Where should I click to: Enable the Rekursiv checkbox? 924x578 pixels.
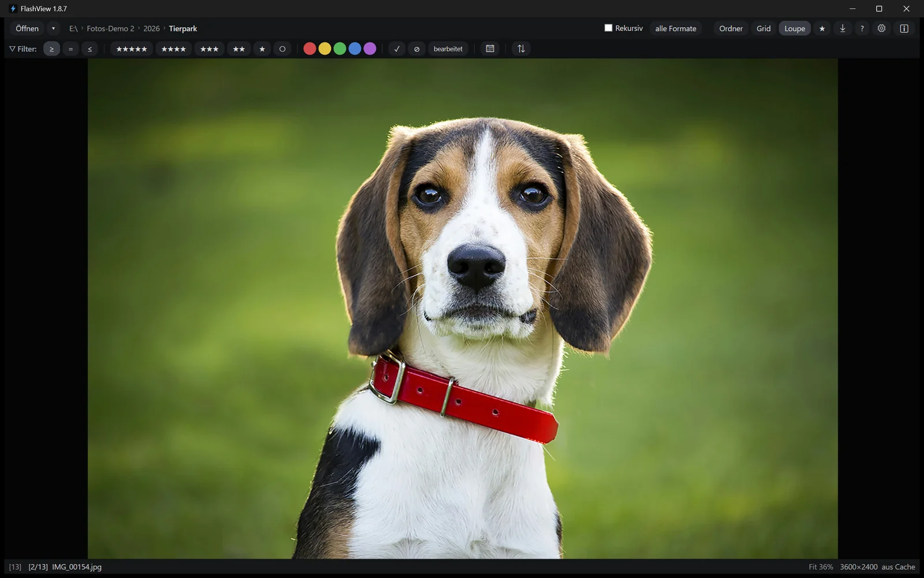coord(608,28)
